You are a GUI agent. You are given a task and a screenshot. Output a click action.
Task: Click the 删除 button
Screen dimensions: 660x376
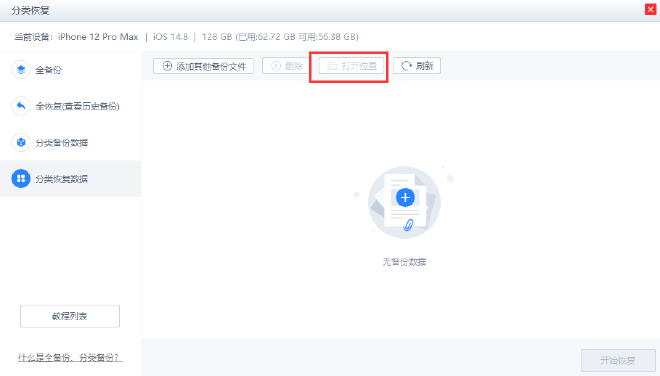tap(286, 66)
